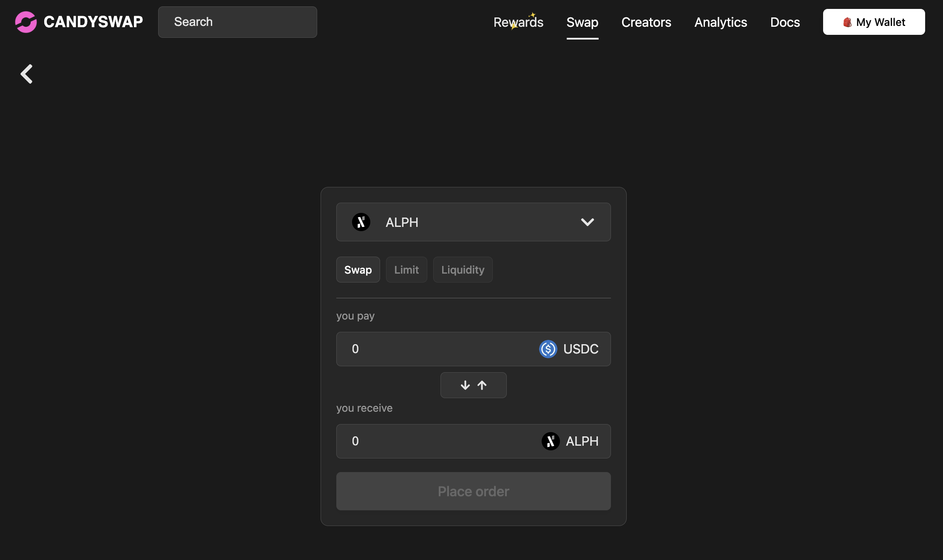
Task: Click the CandySwap pink logo icon
Action: click(26, 22)
